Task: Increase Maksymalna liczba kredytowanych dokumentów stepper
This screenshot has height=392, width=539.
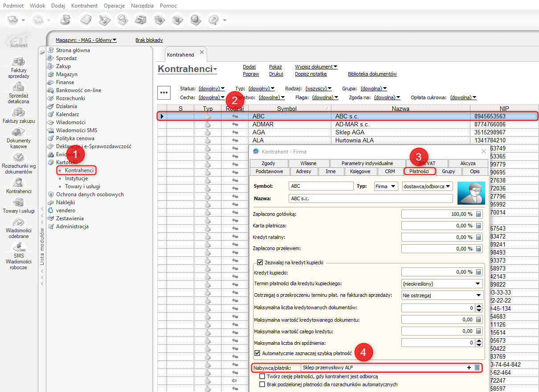Action: click(479, 306)
